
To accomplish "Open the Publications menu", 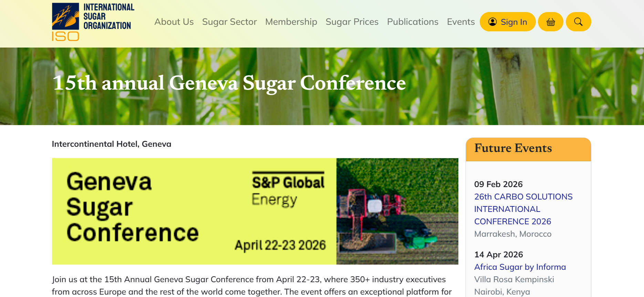I will 413,21.
